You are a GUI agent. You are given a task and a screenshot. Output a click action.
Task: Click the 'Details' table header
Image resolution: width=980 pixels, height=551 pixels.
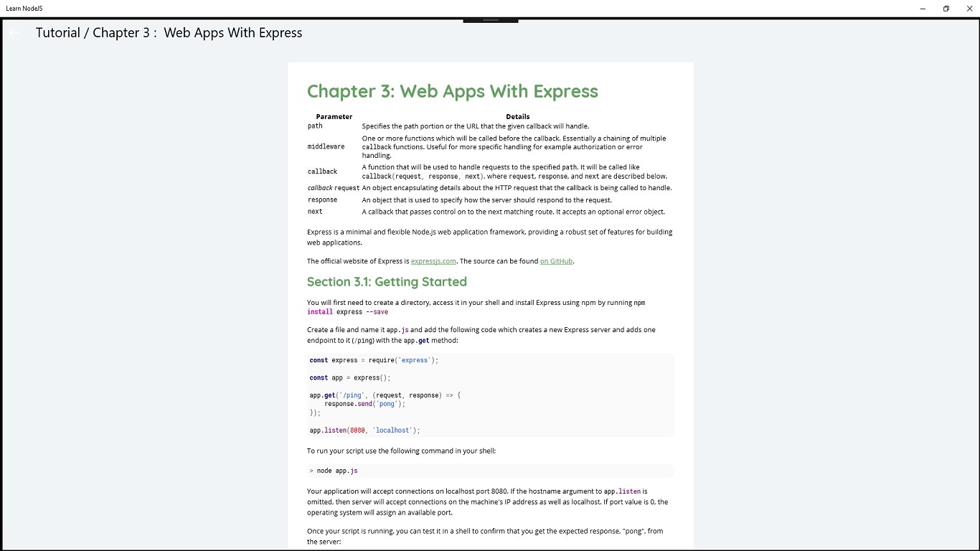518,116
